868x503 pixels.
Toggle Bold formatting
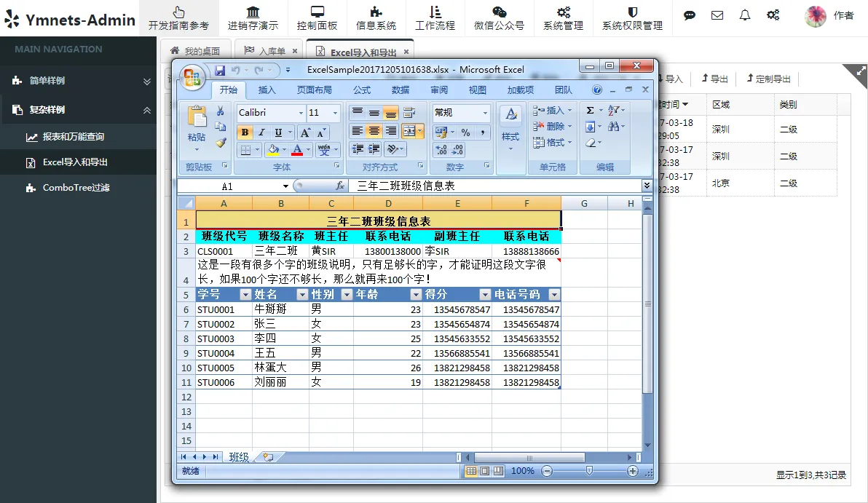coord(245,132)
